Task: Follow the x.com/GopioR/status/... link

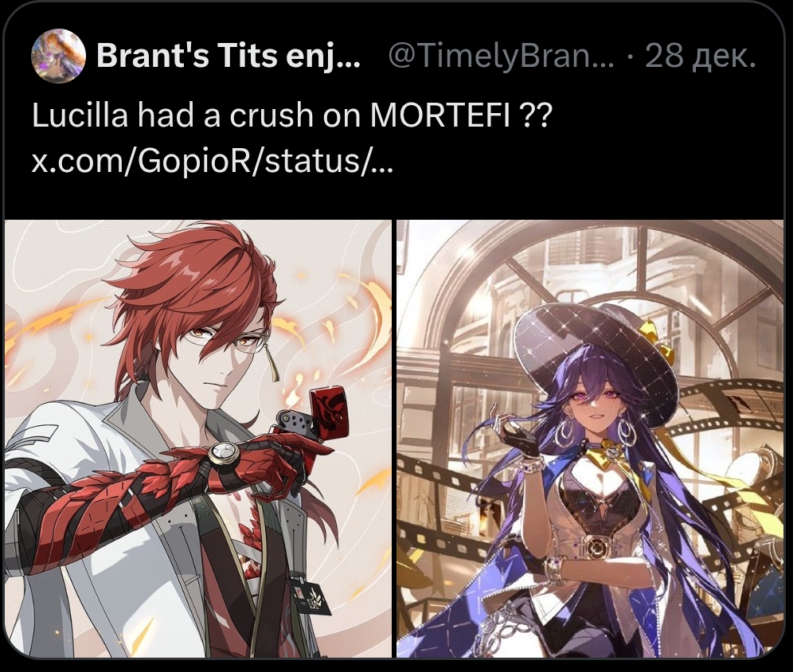Action: [x=213, y=162]
